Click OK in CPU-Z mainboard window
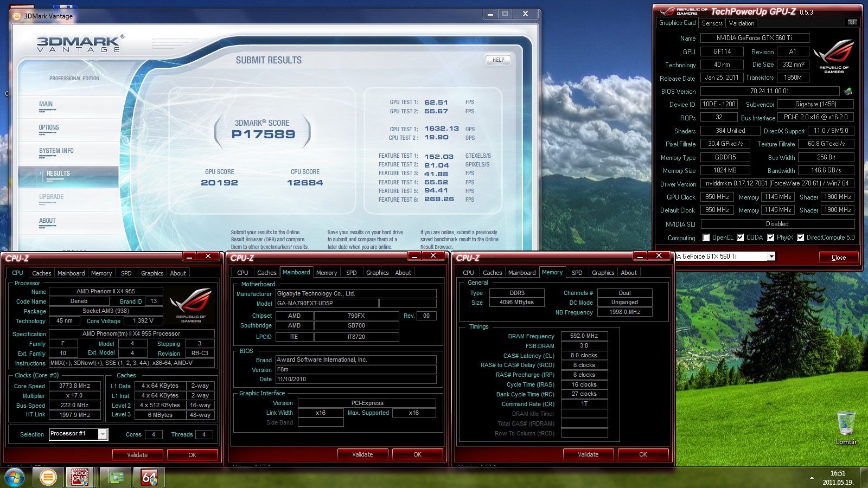The image size is (868, 488). (417, 454)
